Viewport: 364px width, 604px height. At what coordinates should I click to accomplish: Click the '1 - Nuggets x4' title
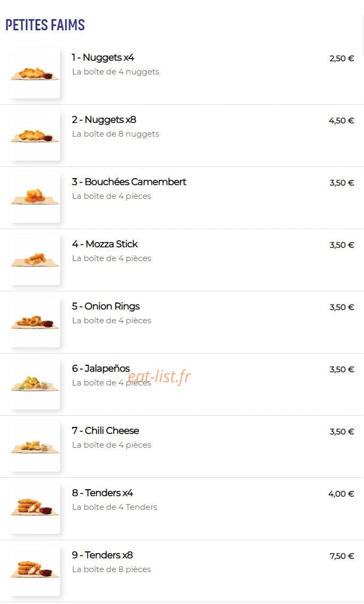click(103, 57)
